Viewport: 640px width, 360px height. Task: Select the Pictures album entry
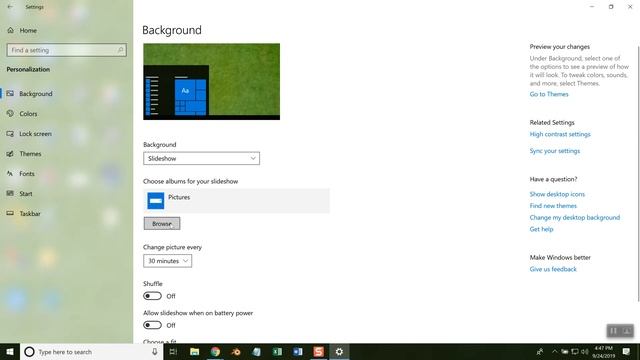coord(236,201)
